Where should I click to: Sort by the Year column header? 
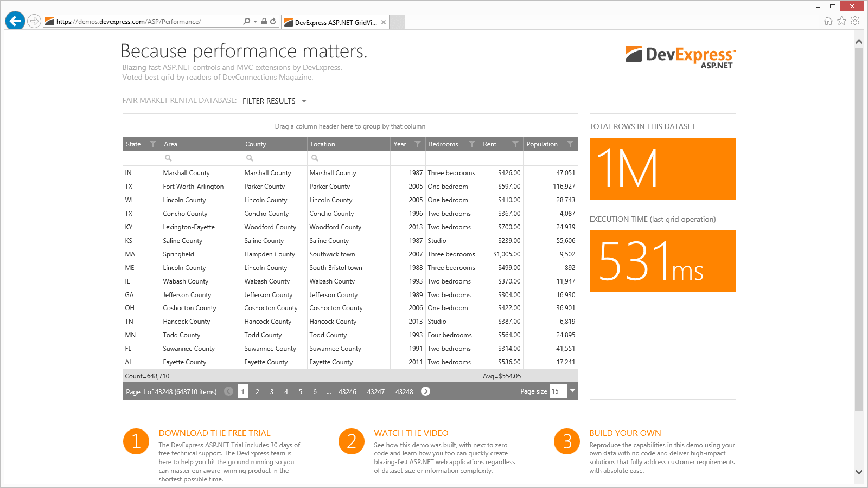click(400, 144)
